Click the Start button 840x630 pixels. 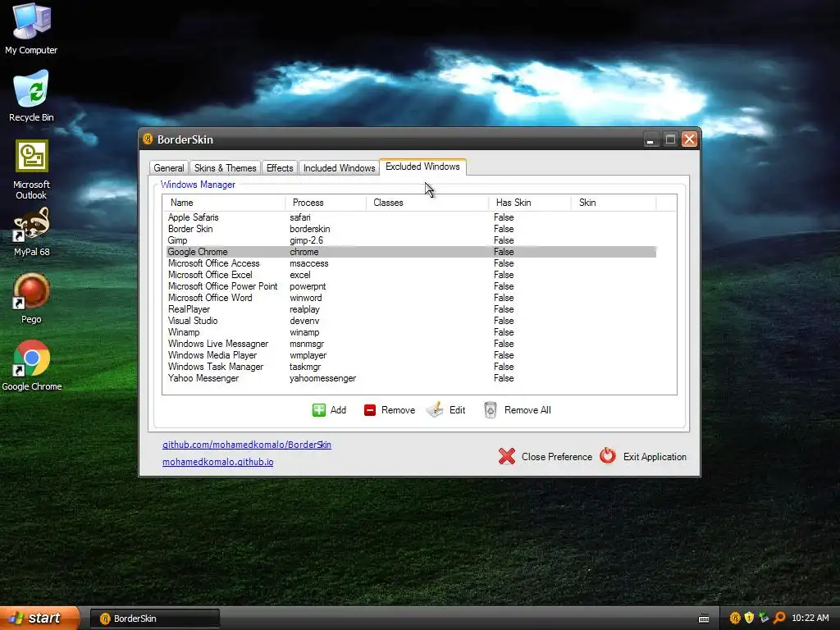pos(39,619)
